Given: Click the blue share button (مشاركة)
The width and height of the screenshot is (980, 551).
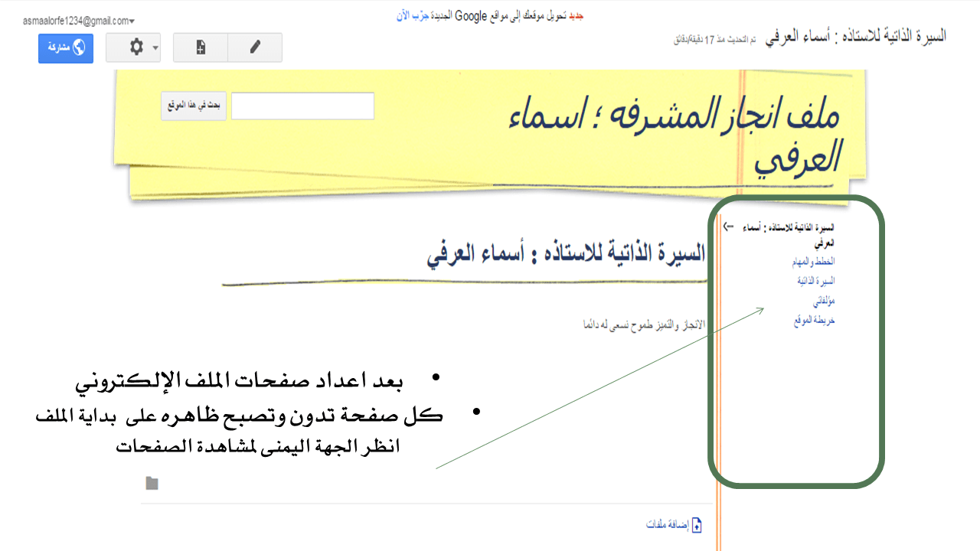Looking at the screenshot, I should pos(66,47).
